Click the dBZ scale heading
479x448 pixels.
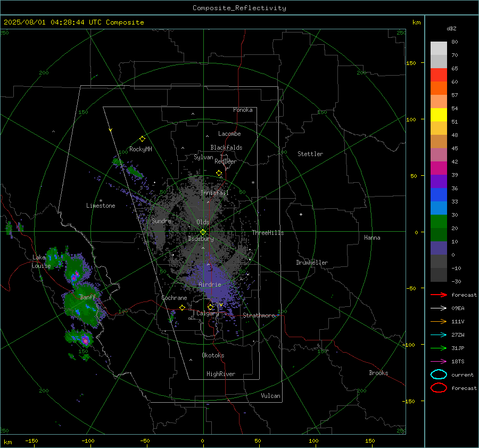click(x=451, y=28)
